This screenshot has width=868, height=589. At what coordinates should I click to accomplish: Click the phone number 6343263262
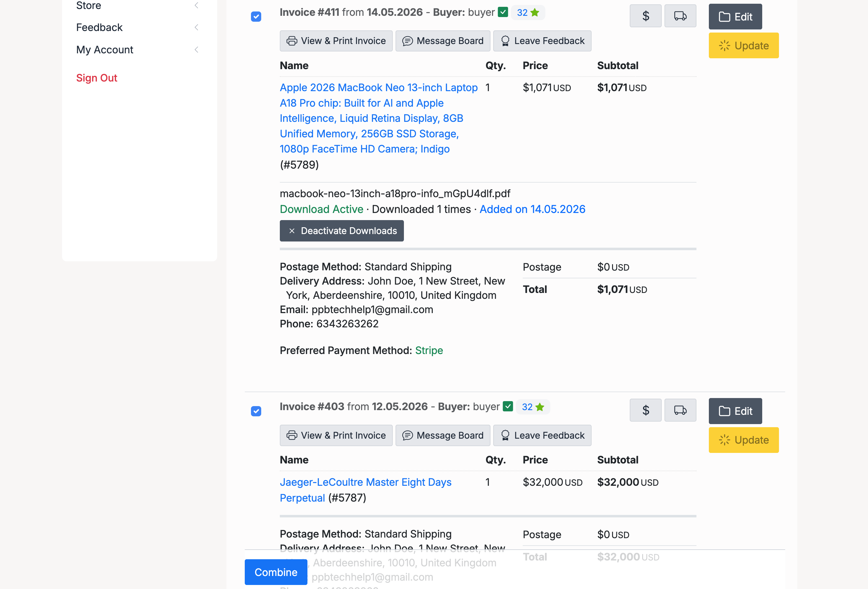pos(347,324)
